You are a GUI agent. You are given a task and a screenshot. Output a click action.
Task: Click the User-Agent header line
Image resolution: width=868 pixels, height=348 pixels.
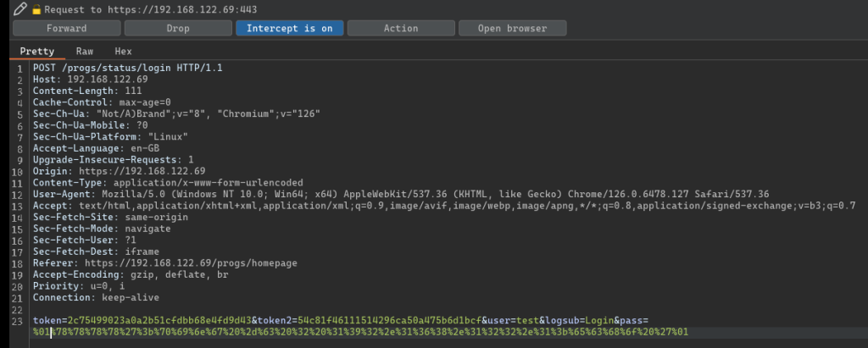[x=401, y=194]
